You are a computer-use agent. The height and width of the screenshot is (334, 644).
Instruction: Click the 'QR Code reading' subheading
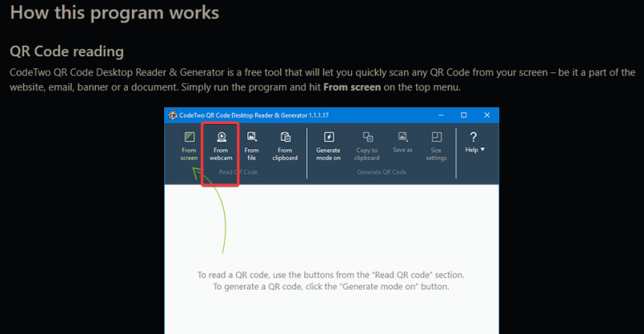(66, 52)
